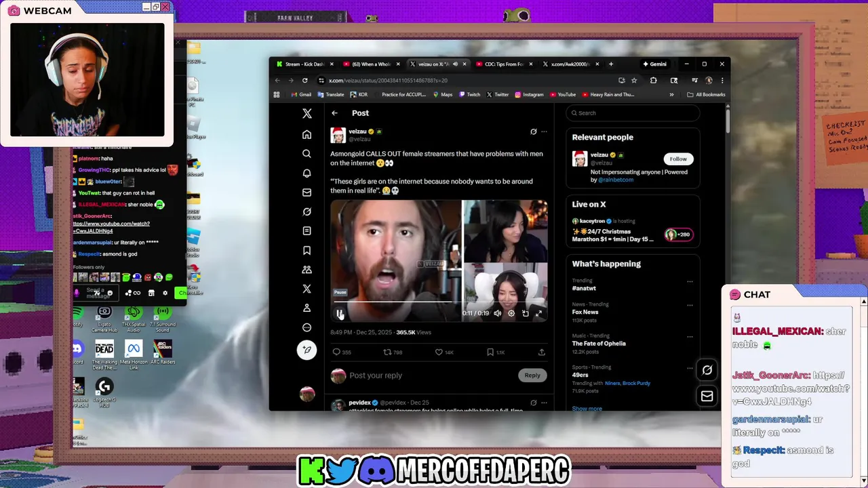The height and width of the screenshot is (488, 868).
Task: Click the share post icon
Action: [541, 352]
